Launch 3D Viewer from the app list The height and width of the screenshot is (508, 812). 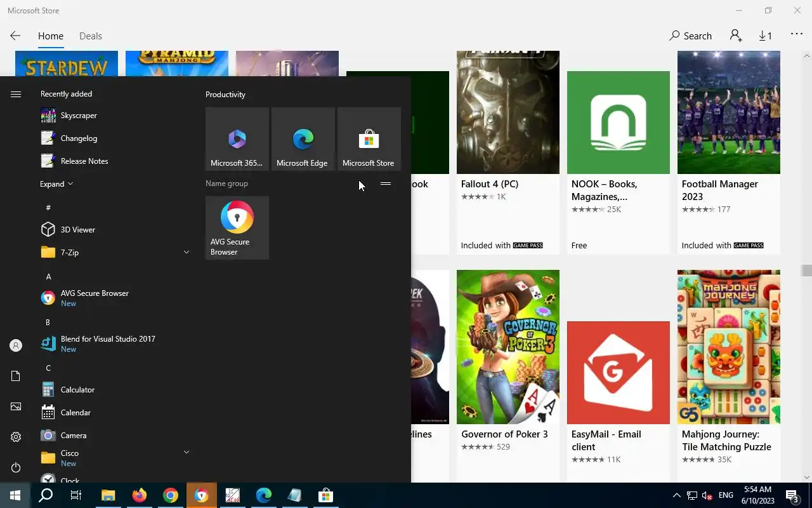(114, 230)
